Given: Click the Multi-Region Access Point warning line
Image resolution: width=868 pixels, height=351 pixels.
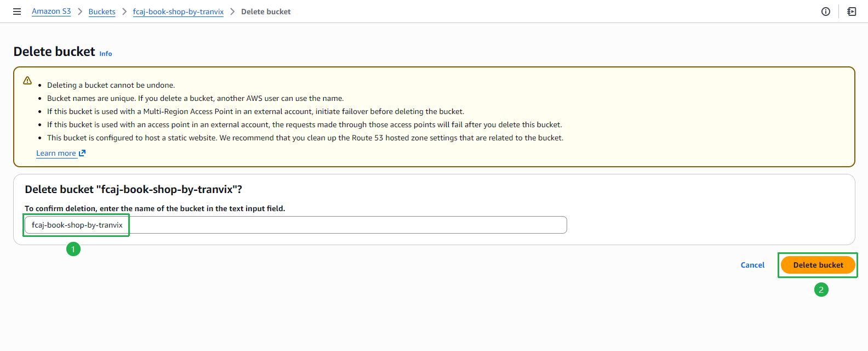Looking at the screenshot, I should click(x=255, y=111).
